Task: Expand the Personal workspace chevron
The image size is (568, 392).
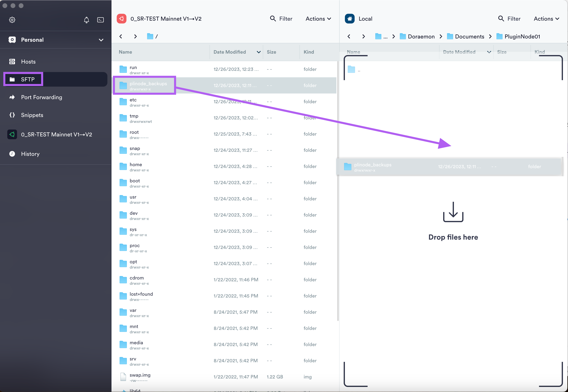Action: 101,39
